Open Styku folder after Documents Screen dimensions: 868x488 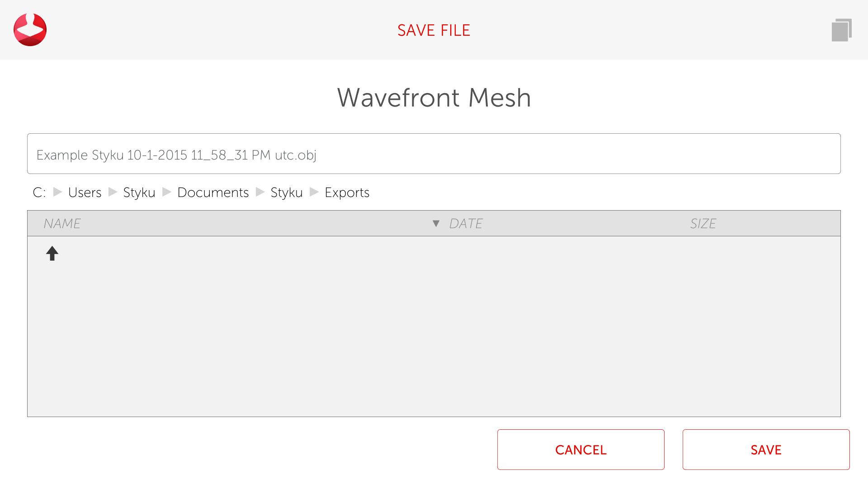tap(286, 192)
